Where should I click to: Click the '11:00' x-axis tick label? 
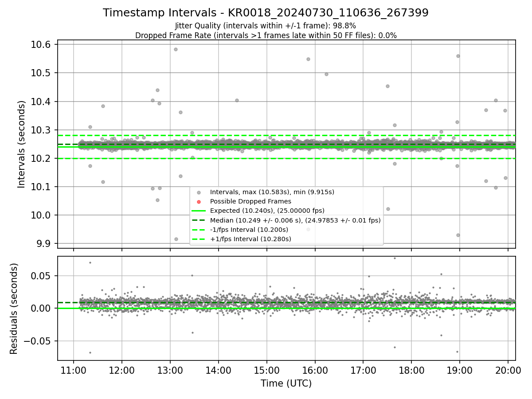pyautogui.click(x=74, y=370)
